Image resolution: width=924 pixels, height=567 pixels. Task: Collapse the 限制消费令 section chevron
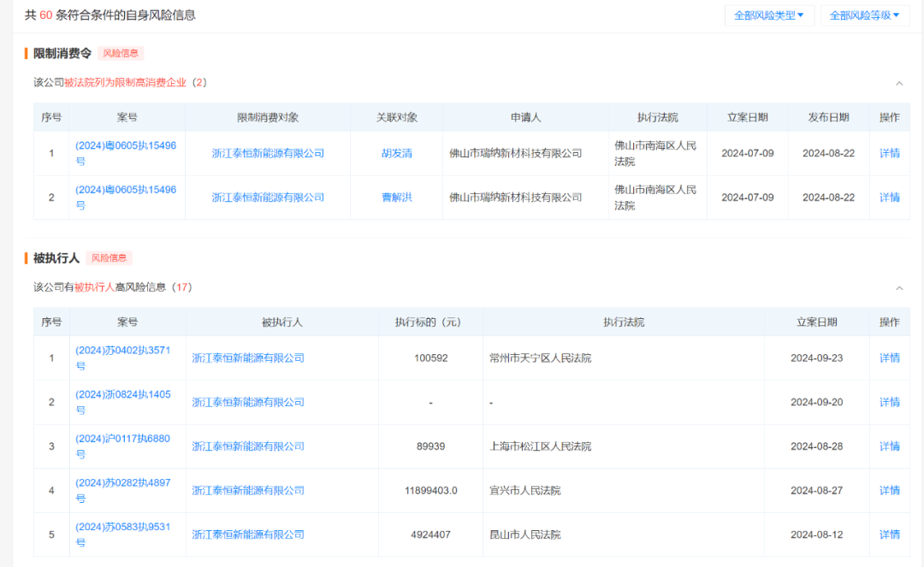[x=899, y=84]
